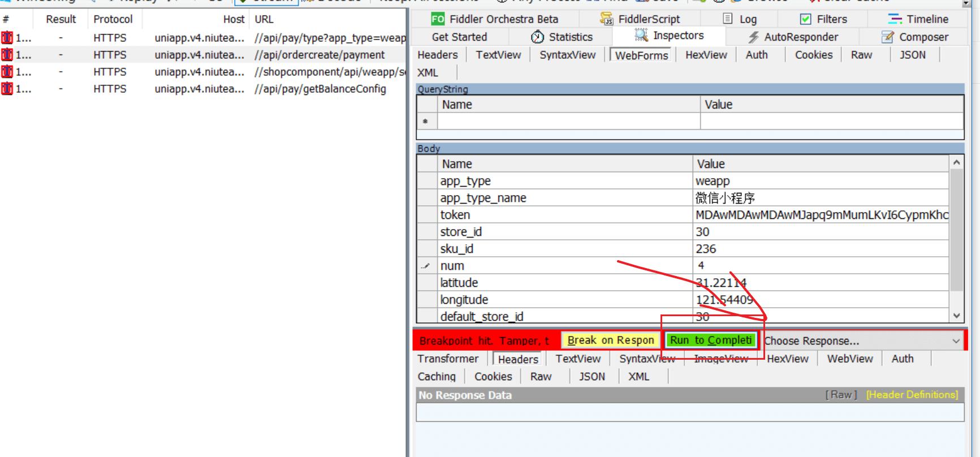
Task: Select the request XML tab above QueryString
Action: [428, 73]
